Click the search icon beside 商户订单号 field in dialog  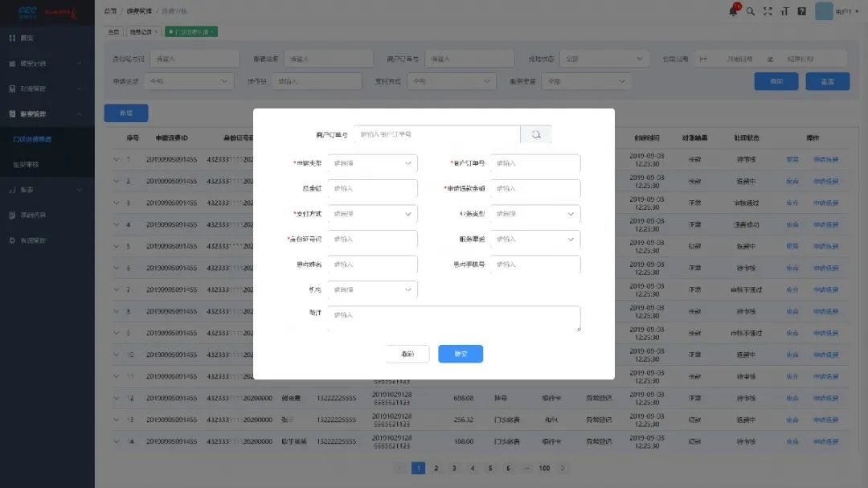click(536, 135)
